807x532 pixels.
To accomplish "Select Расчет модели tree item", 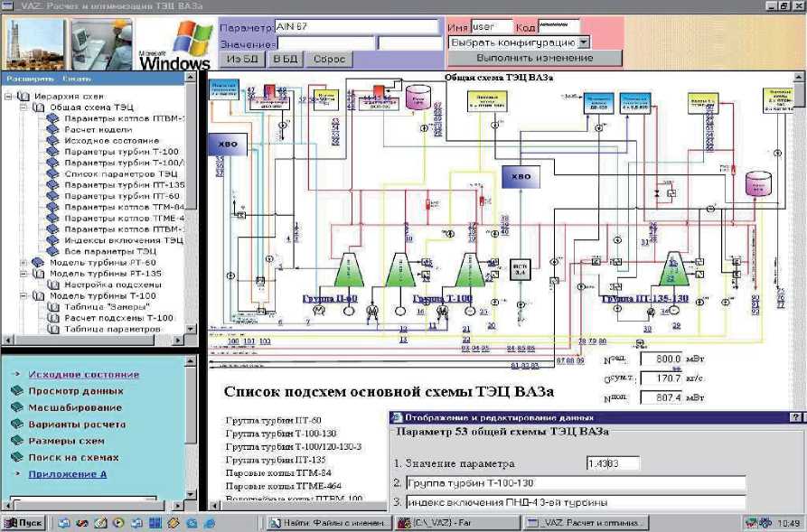I will [98, 130].
